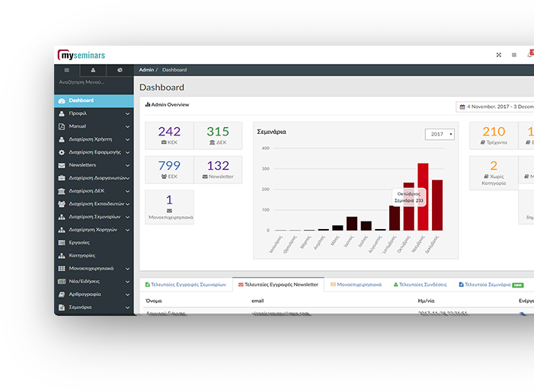Click the Admin breadcrumb link
The width and height of the screenshot is (534, 392).
click(x=146, y=70)
